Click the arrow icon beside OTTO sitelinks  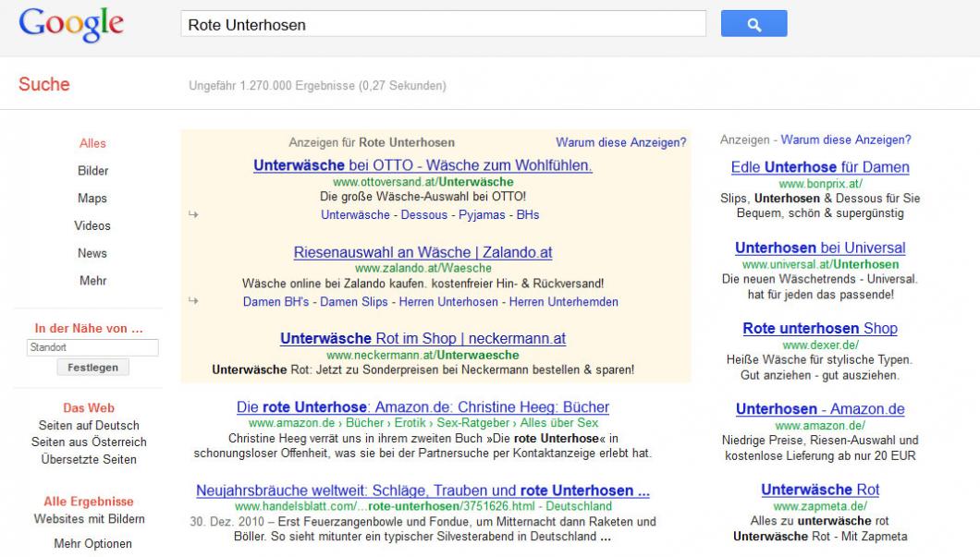tap(193, 214)
